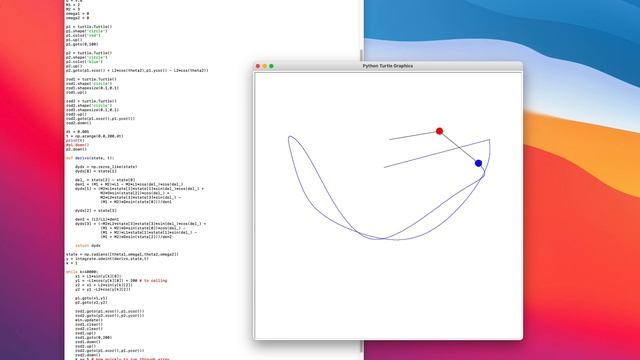Place cursor on "p2 = turtle.Turtle()"
The width and height of the screenshot is (640, 360).
[x=89, y=53]
